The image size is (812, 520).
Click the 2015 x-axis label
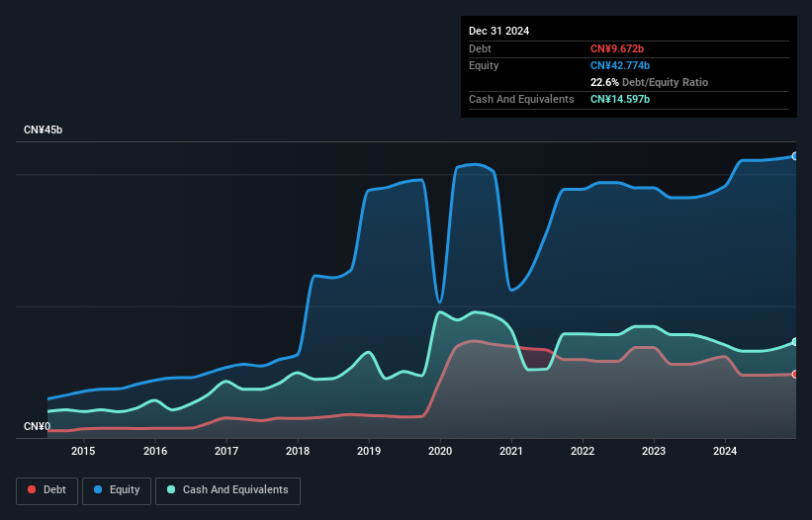tap(83, 451)
